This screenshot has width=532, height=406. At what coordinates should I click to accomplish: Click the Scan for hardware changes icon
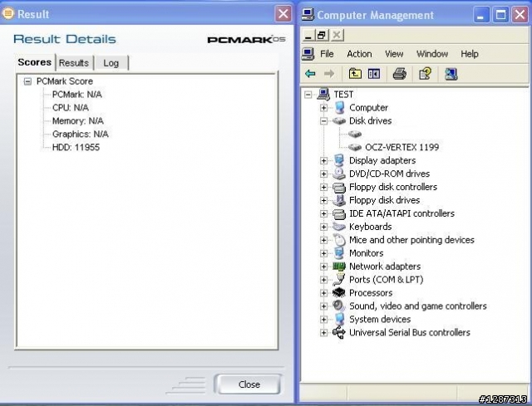pos(451,74)
